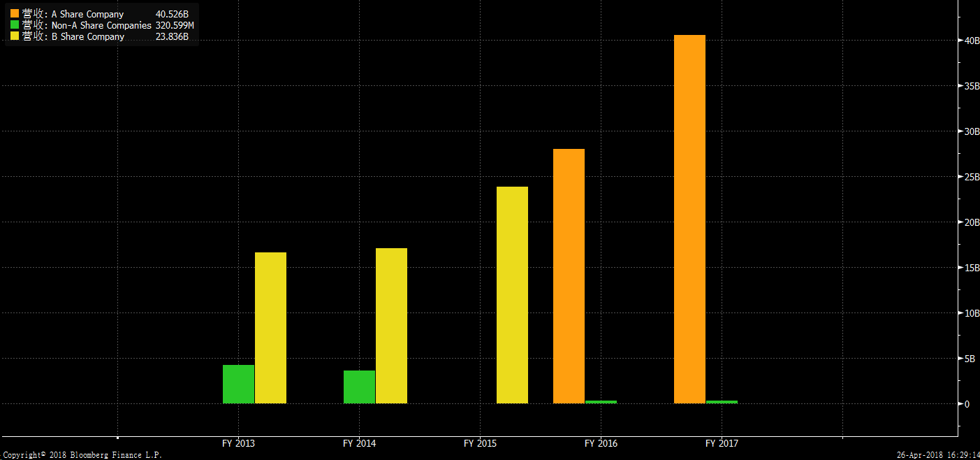
Task: Select the tall orange FY 2017 bar
Action: point(689,219)
